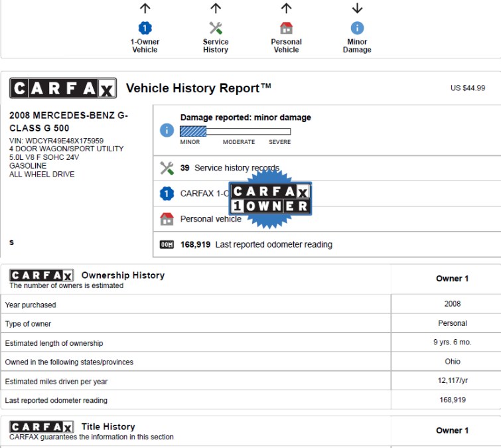Open the 1-Owner Vehicle label link
501x448 pixels.
145,46
